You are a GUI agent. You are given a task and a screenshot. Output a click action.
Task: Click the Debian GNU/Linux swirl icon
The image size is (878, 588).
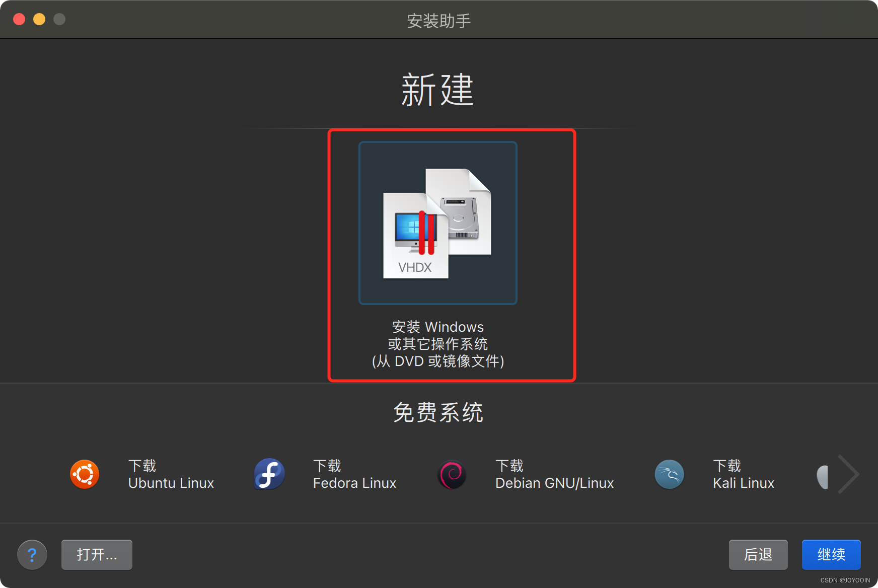tap(452, 475)
